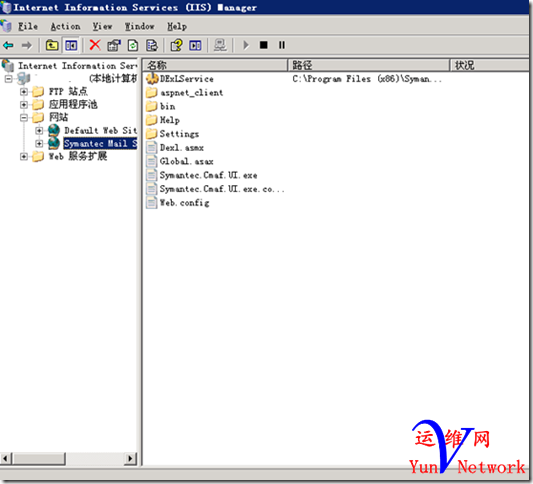
Task: Select FTP 站点 in the tree
Action: pos(68,91)
